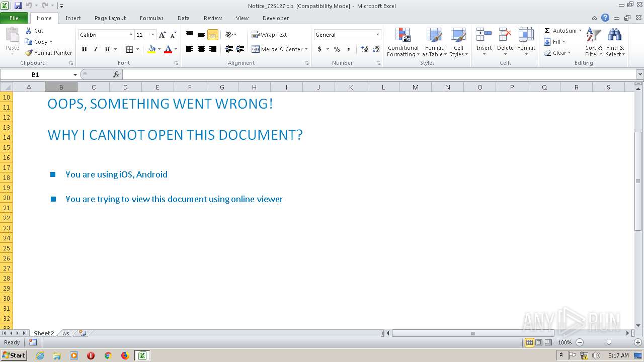Open Sort & Filter menu

pos(594,43)
